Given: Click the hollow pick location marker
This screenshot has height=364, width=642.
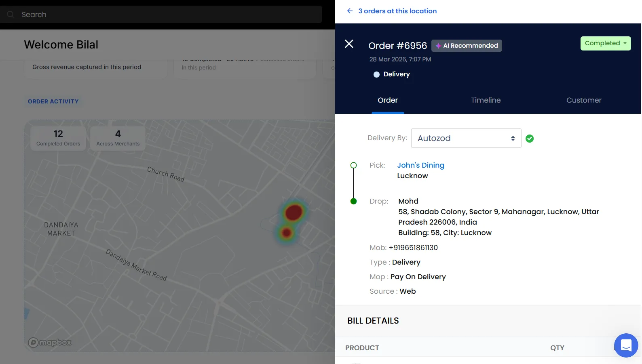Looking at the screenshot, I should tap(353, 165).
